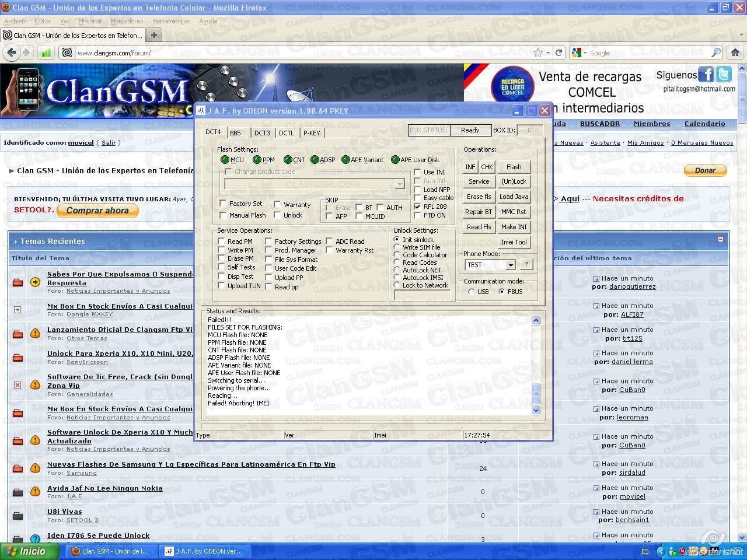Click the (Un)Lock button
747x560 pixels.
[514, 181]
